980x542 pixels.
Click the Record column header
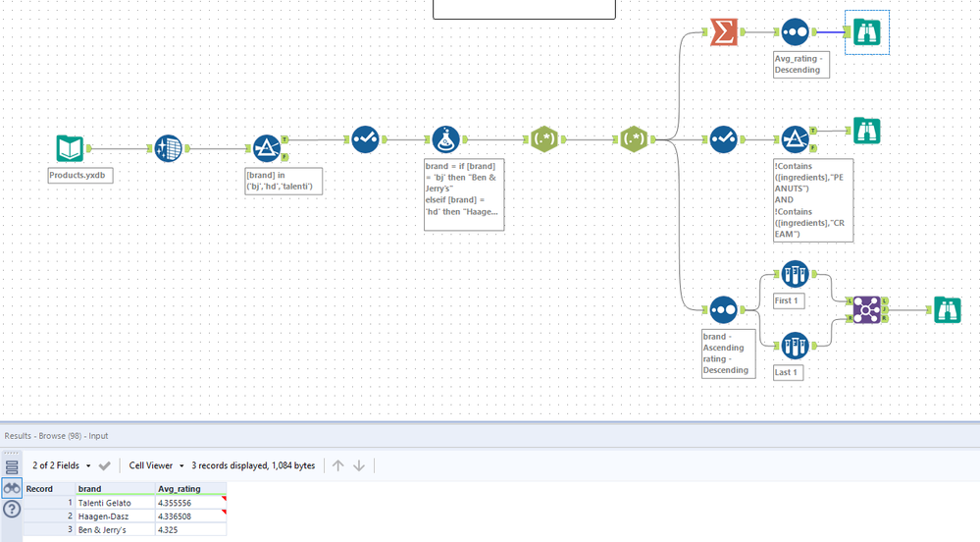point(49,489)
